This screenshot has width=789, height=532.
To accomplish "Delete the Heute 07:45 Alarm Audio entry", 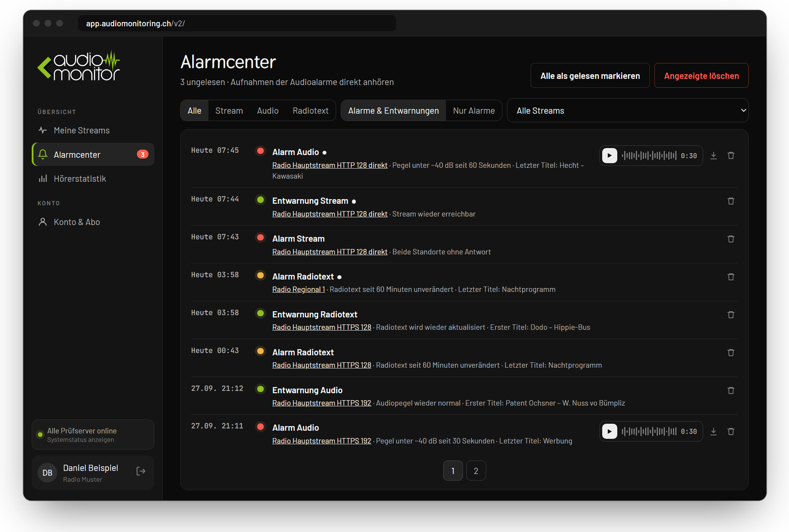I will [x=731, y=156].
